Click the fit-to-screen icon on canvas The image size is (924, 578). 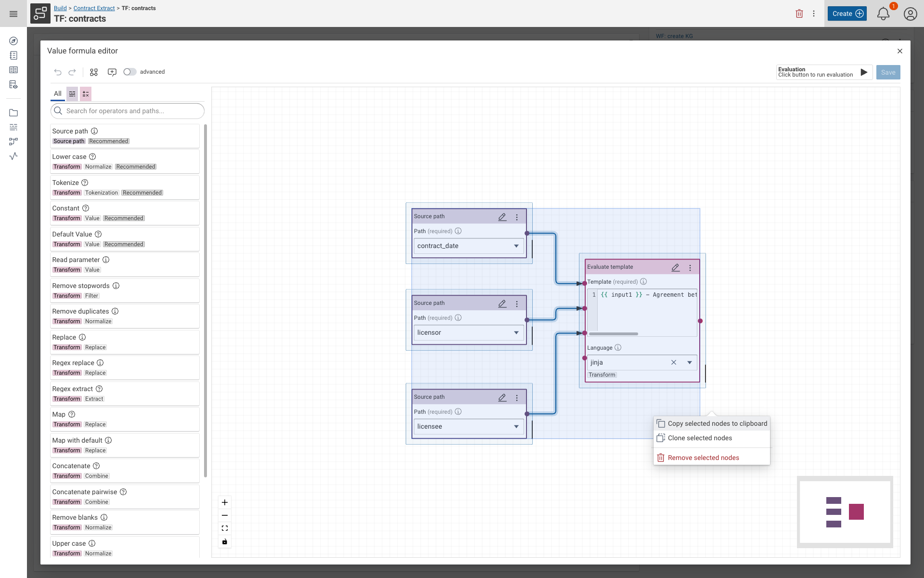click(224, 528)
